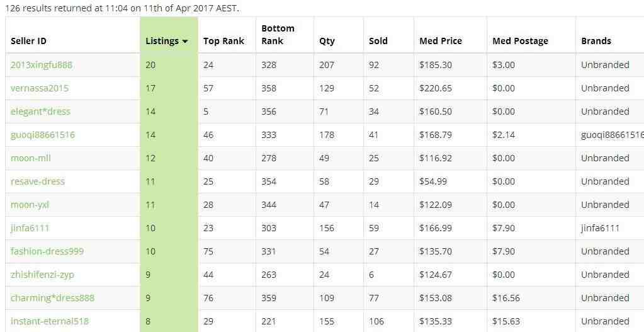This screenshot has height=332, width=644.
Task: Open the resave-dress seller link
Action: click(x=38, y=181)
